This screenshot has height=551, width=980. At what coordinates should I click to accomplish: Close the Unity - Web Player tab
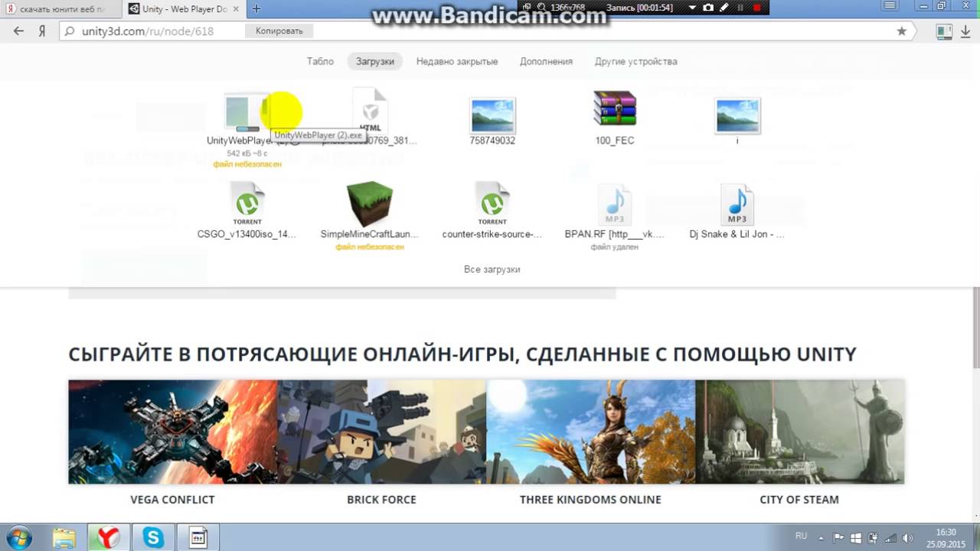[237, 9]
